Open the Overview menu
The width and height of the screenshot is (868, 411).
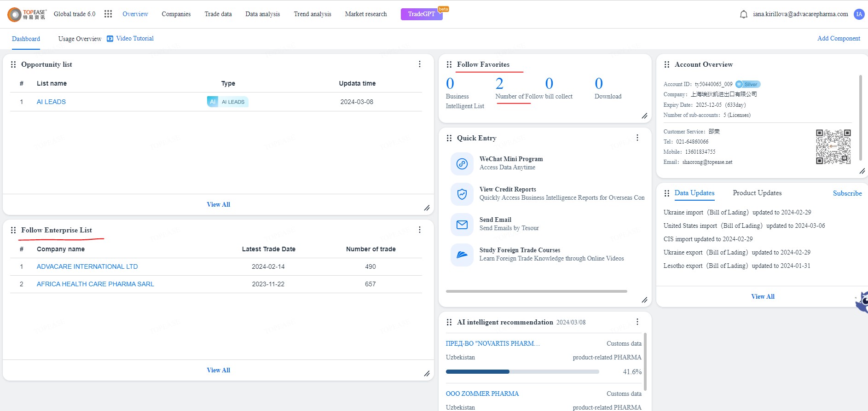135,14
